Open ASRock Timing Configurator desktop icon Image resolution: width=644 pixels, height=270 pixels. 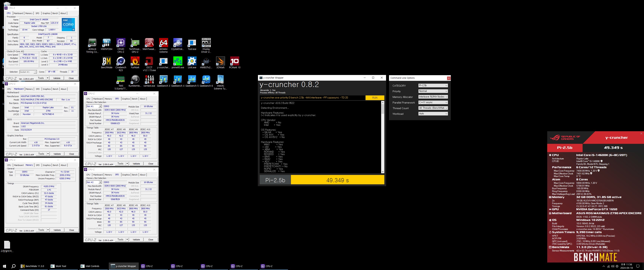[92, 46]
